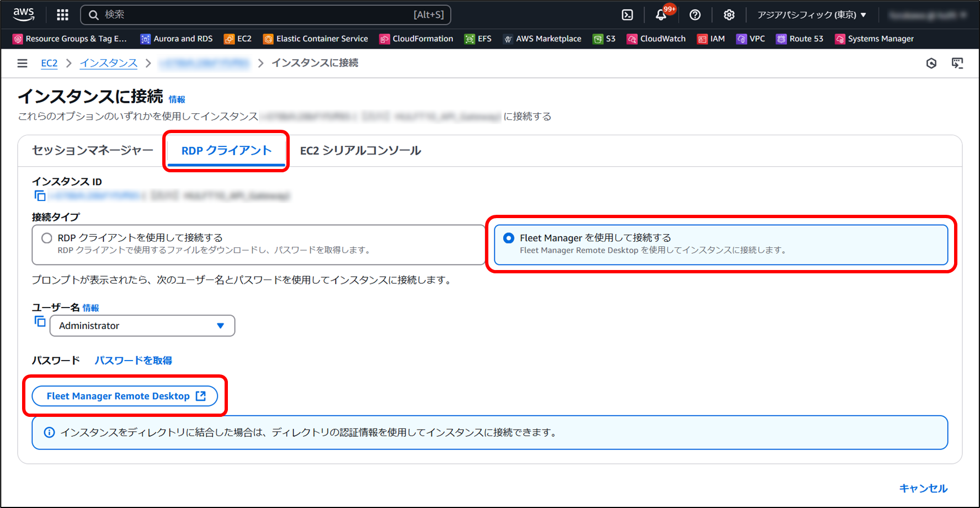This screenshot has width=980, height=508.
Task: Open the AWS Marketplace shortcut
Action: click(542, 39)
